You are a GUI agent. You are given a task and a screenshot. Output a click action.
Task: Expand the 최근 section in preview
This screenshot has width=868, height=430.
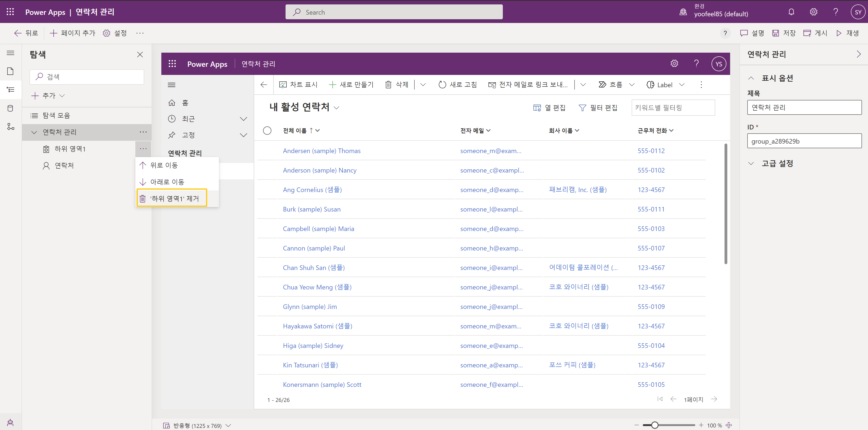click(x=243, y=119)
